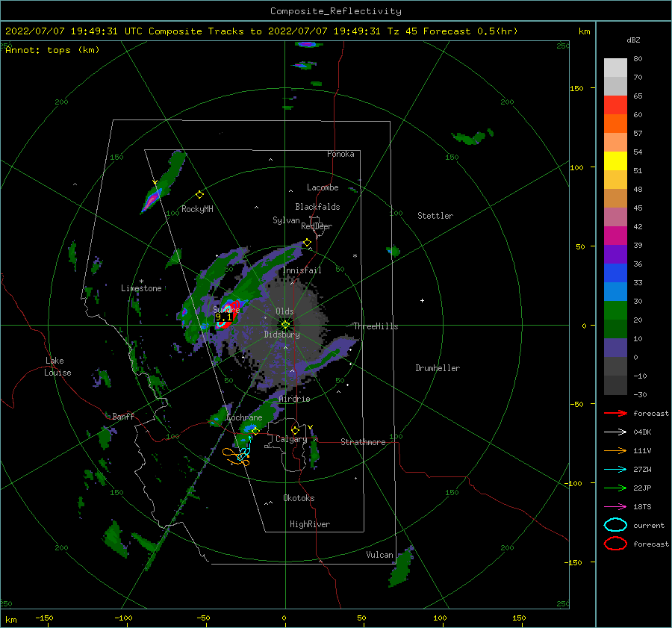This screenshot has height=628, width=672.
Task: Click the orange looping aircraft track
Action: click(x=236, y=458)
